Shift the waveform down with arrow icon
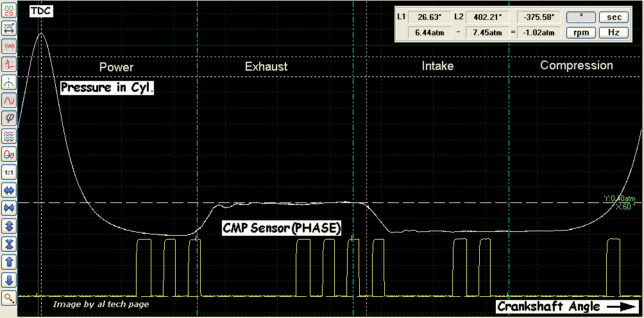The image size is (644, 318). (9, 280)
